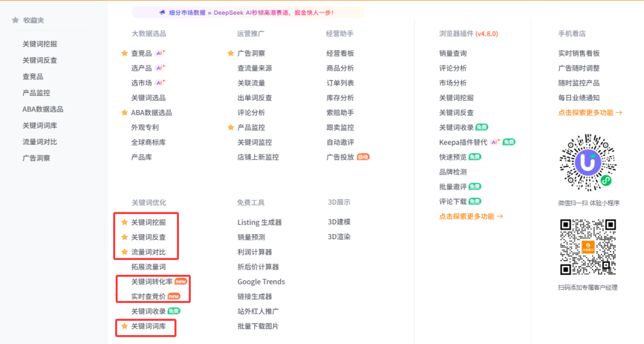Image resolution: width=644 pixels, height=344 pixels.
Task: Select 查竞品 in the left sidebar
Action: (33, 76)
